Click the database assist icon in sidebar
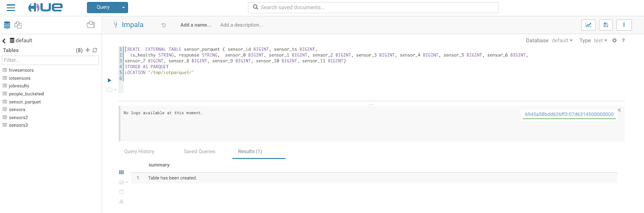This screenshot has width=644, height=213. pos(7,25)
